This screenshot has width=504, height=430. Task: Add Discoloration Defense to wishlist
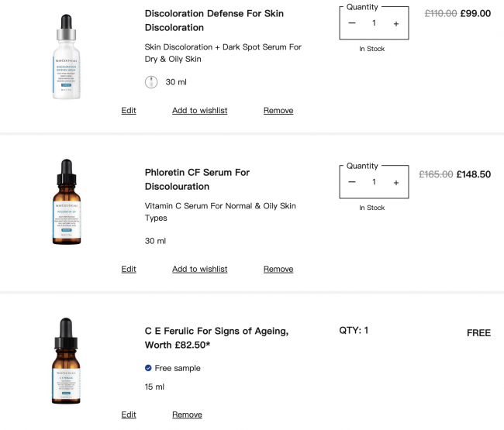(199, 111)
